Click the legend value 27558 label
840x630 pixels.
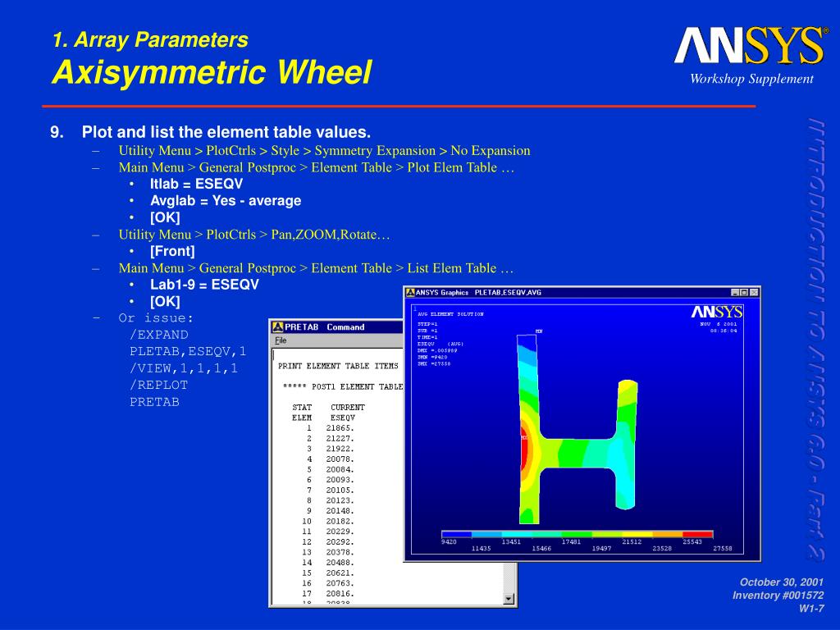(723, 549)
